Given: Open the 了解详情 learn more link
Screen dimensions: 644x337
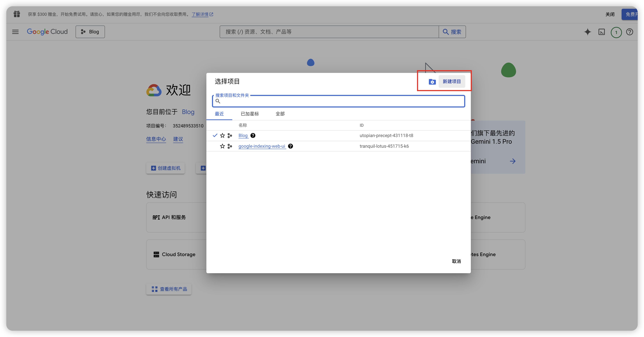Looking at the screenshot, I should [202, 14].
